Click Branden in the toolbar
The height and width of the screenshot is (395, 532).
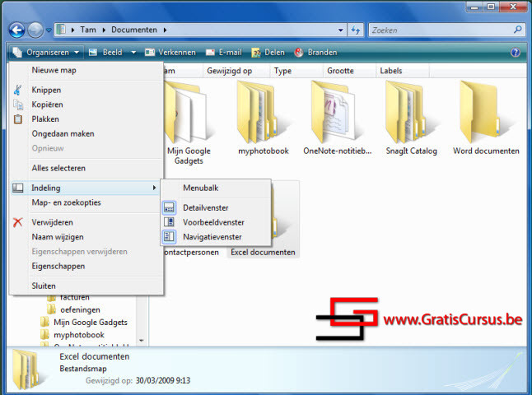[x=315, y=52]
